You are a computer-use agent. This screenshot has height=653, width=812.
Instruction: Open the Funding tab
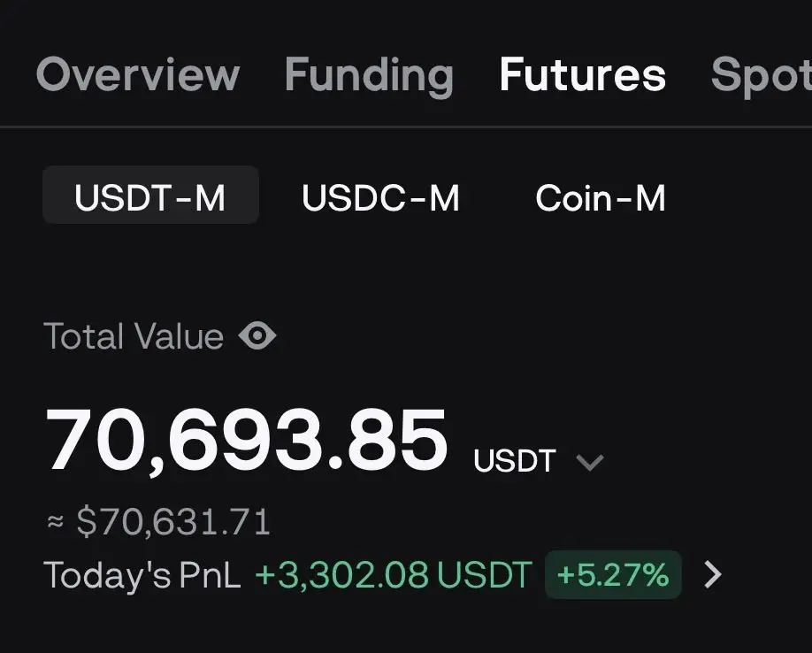(369, 77)
